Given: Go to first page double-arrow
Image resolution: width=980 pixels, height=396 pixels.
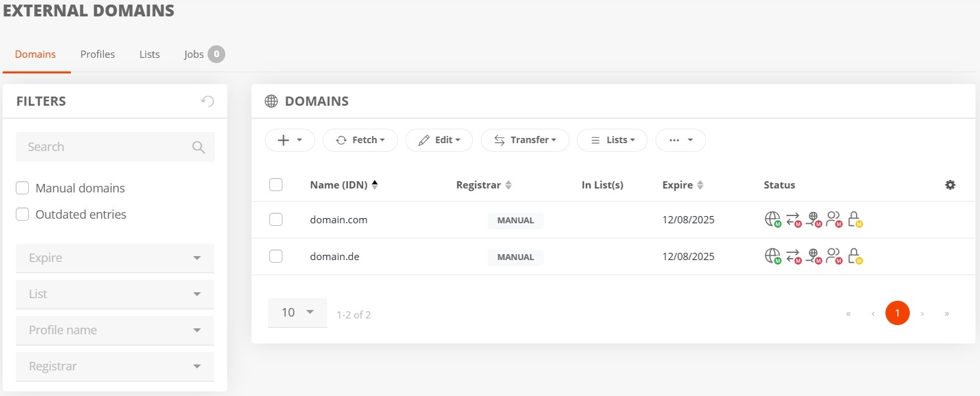Looking at the screenshot, I should click(x=849, y=314).
